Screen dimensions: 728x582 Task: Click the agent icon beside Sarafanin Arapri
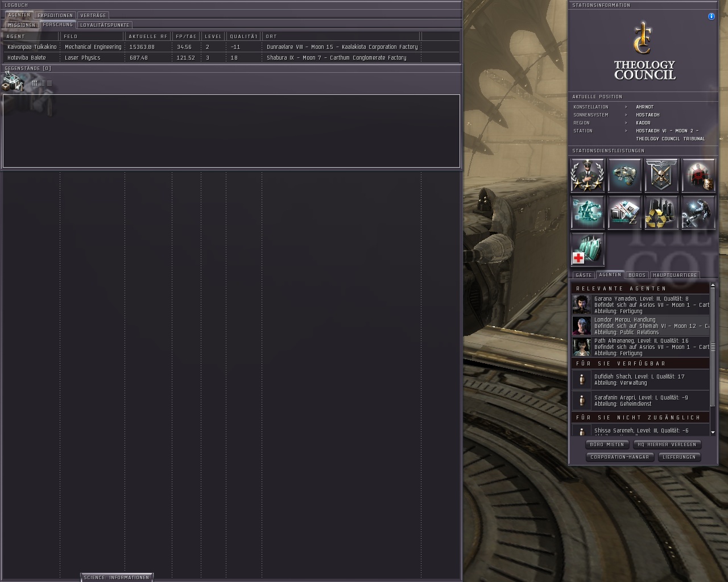pyautogui.click(x=582, y=401)
